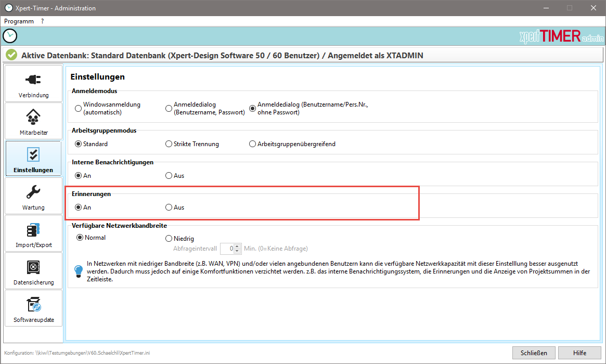Open the Programm menu
This screenshot has width=606, height=364.
click(19, 21)
